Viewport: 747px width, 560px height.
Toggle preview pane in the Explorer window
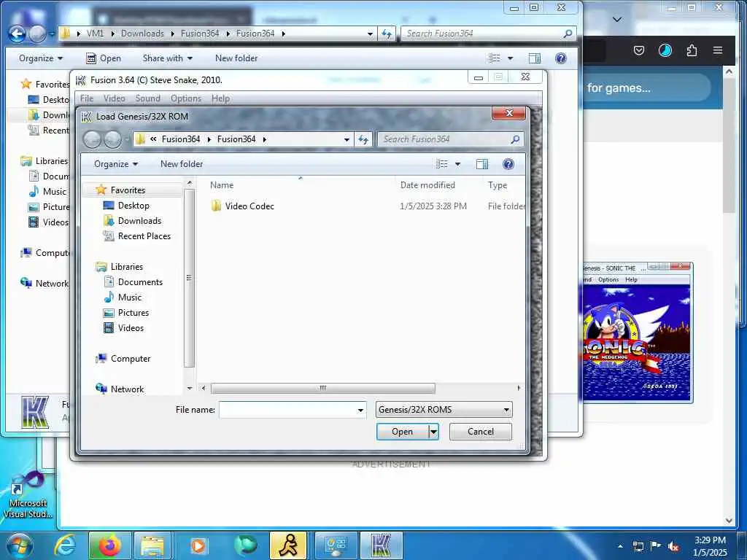click(535, 58)
